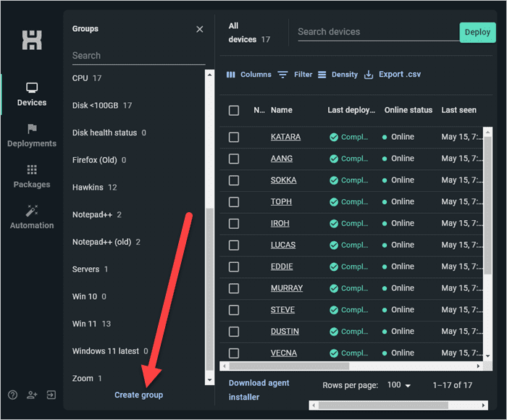Click the sign out icon
This screenshot has width=507, height=420.
(51, 395)
